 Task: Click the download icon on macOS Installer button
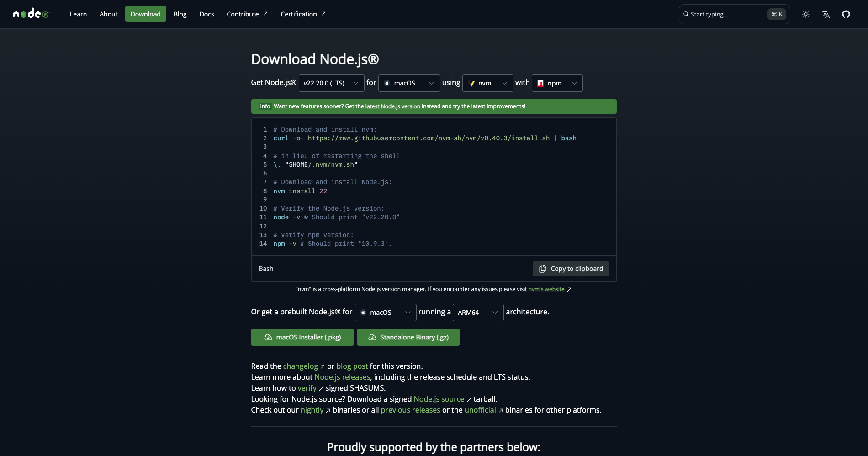(x=267, y=337)
